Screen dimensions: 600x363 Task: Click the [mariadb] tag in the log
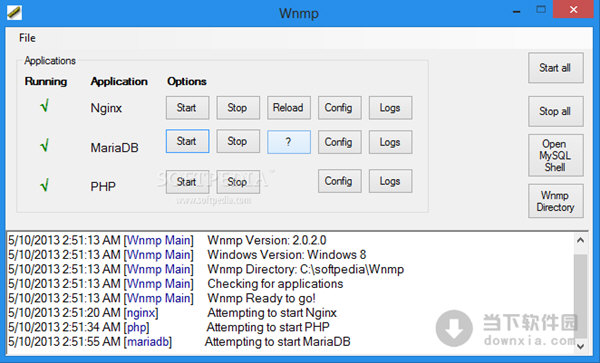(x=148, y=342)
